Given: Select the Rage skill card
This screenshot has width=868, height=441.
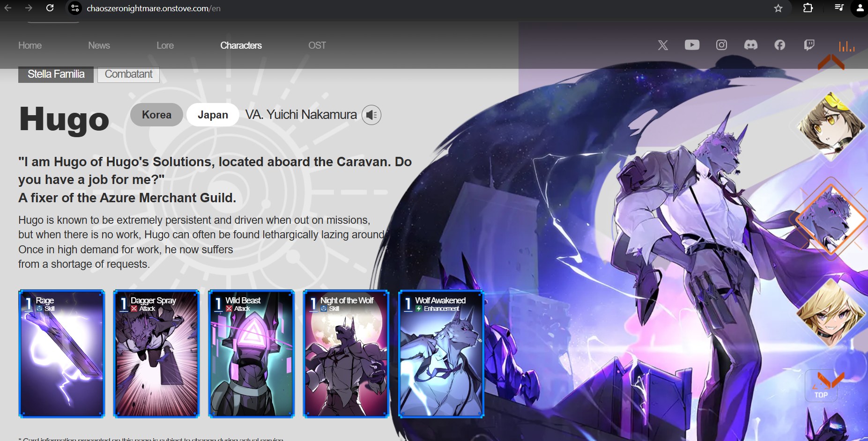Looking at the screenshot, I should tap(61, 353).
